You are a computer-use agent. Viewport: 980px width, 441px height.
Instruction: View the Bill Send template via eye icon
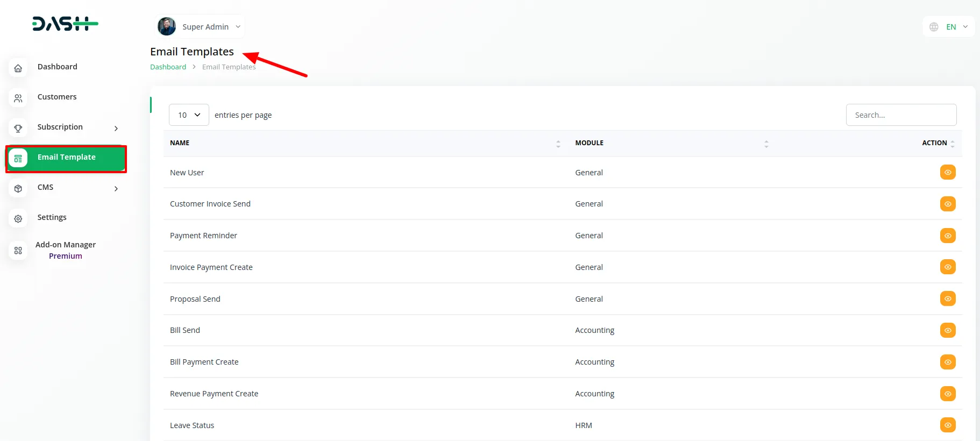click(947, 330)
